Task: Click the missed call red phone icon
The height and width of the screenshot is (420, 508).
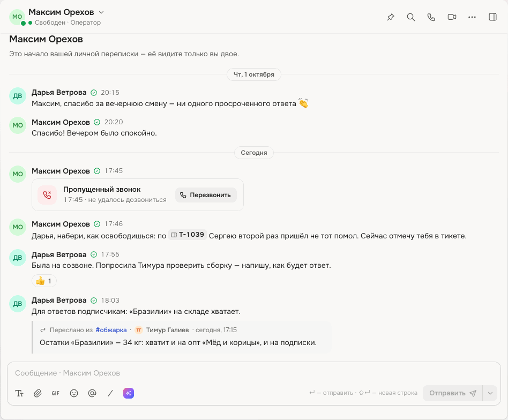Action: [47, 195]
